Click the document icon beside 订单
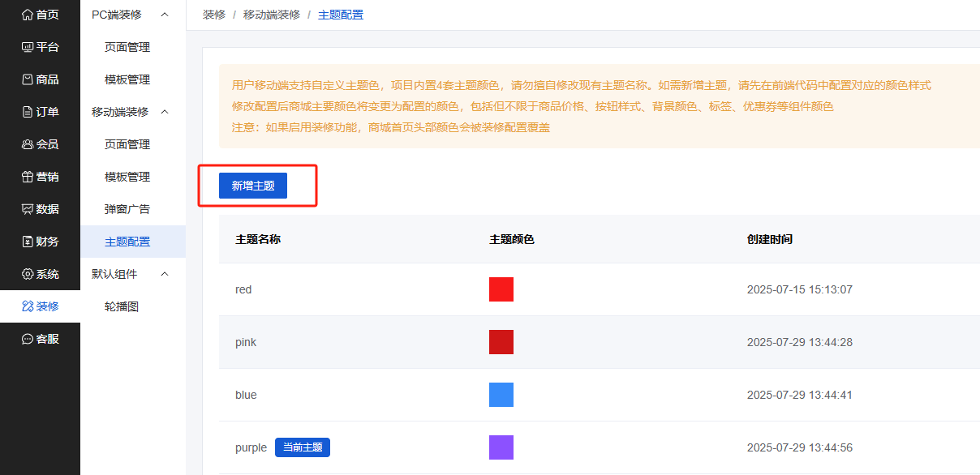Viewport: 980px width, 475px height. [x=28, y=112]
